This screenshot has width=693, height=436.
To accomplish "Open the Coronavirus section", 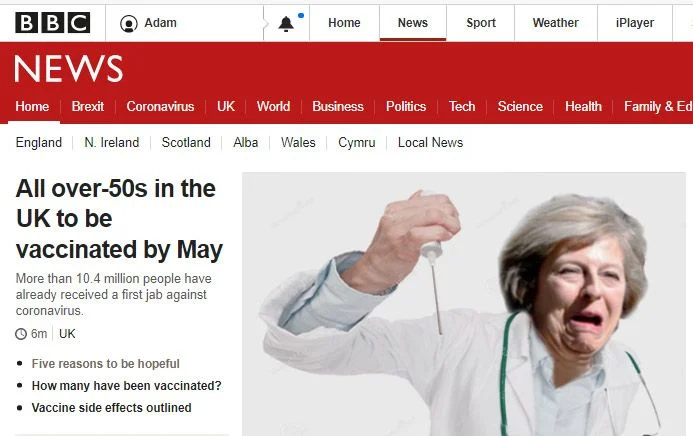I will (160, 106).
